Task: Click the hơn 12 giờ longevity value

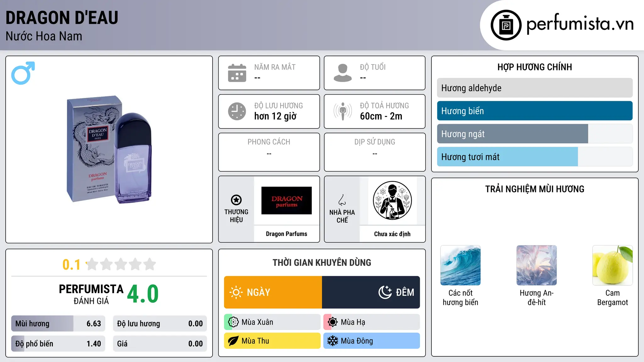Action: [275, 116]
